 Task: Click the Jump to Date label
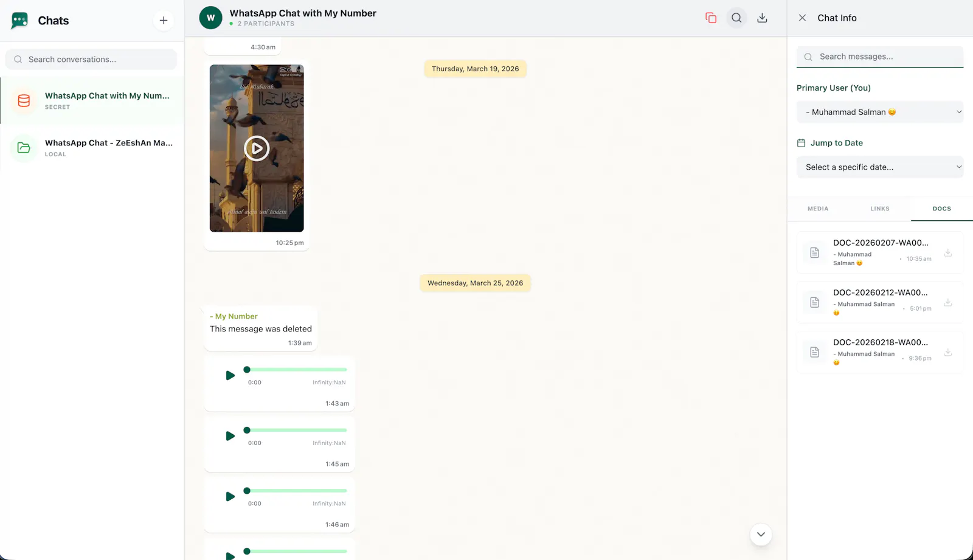(836, 143)
